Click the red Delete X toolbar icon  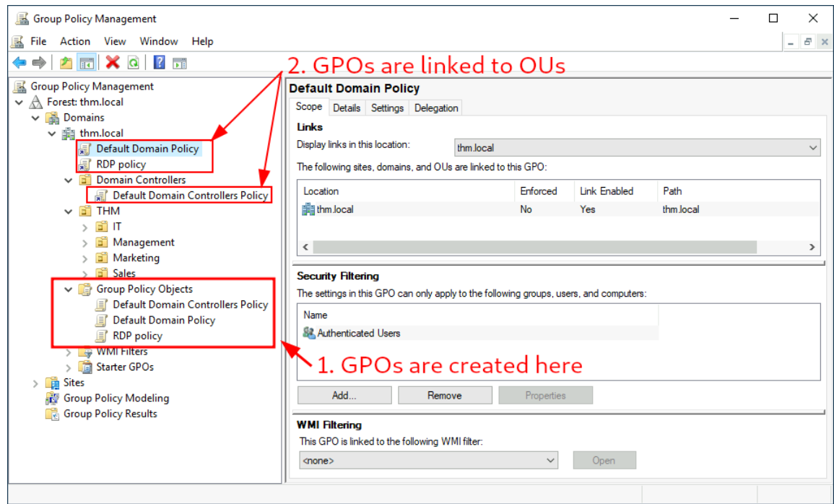click(113, 63)
